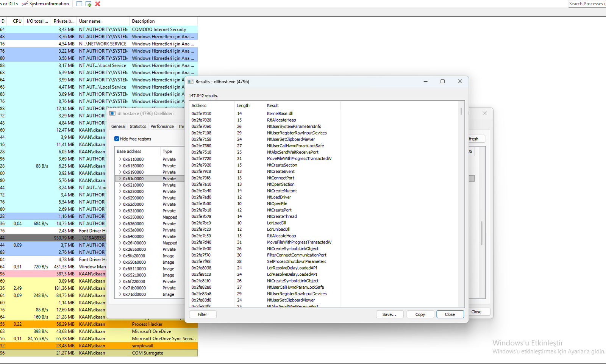Select the 0x6f220000 private region row

[x=150, y=282]
